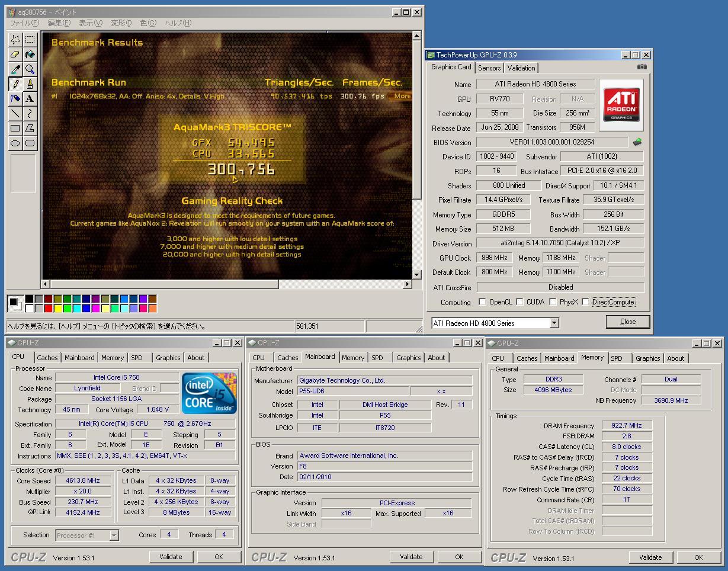728x571 pixels.
Task: Click the Intel Core i5 logo in CPU-Z
Action: point(209,393)
